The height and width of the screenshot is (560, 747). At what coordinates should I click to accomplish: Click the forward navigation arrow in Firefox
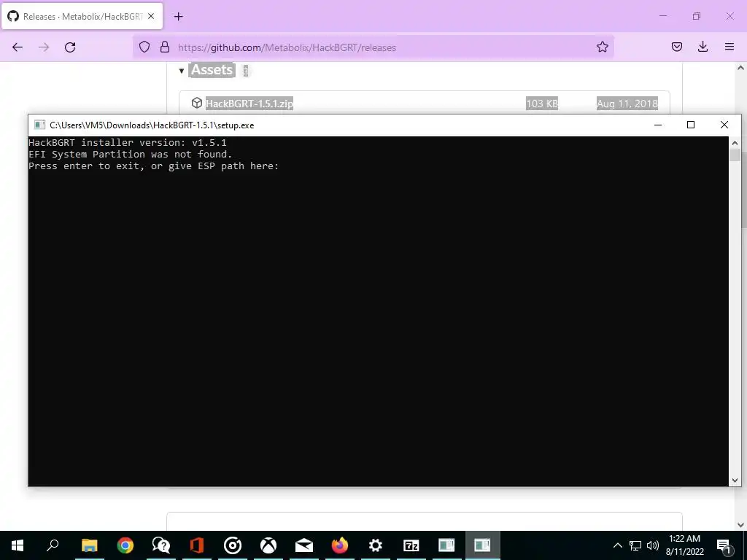point(44,47)
